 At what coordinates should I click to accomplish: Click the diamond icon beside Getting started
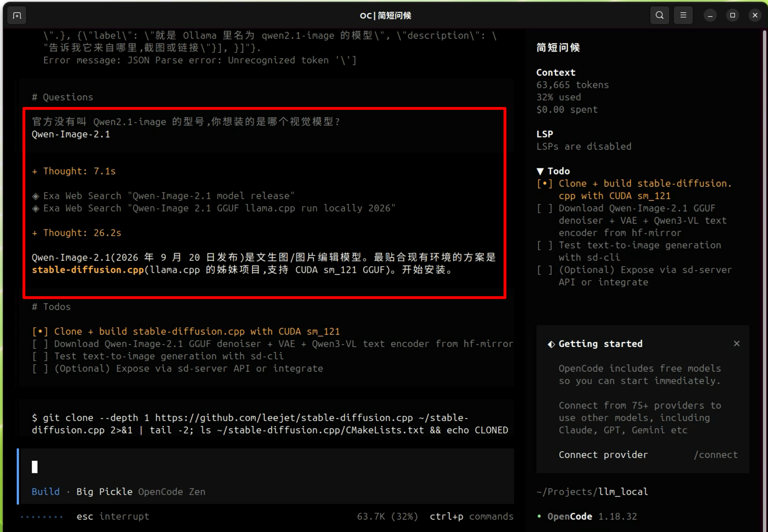point(551,344)
